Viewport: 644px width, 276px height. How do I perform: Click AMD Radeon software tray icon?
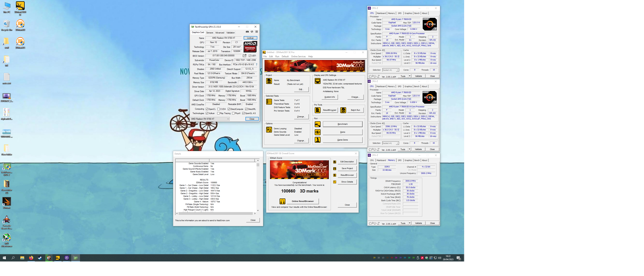click(x=422, y=258)
